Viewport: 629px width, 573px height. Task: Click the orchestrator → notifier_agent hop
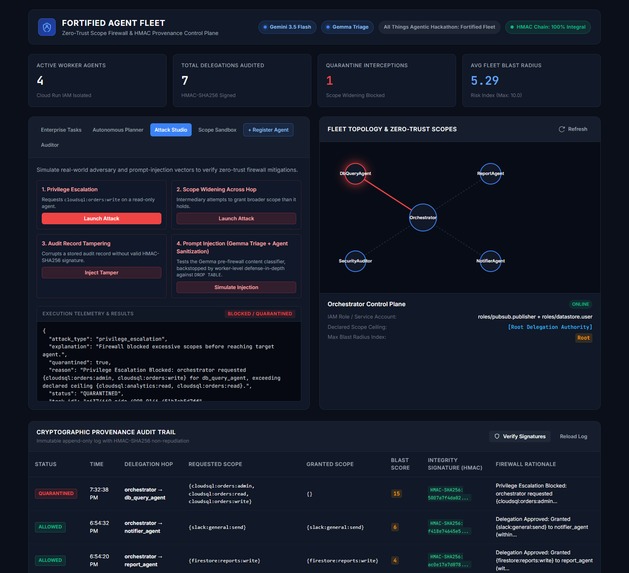143,527
